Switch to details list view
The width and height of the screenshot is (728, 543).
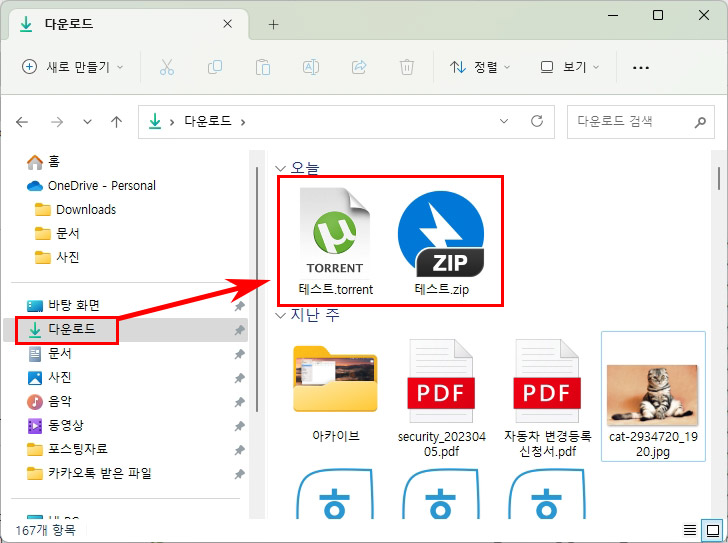tap(690, 530)
